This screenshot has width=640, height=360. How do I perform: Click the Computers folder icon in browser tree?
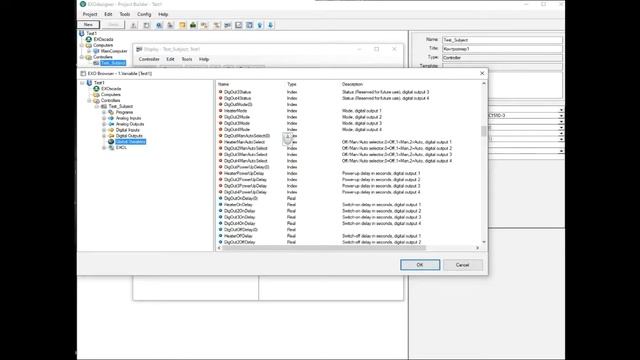(96, 95)
